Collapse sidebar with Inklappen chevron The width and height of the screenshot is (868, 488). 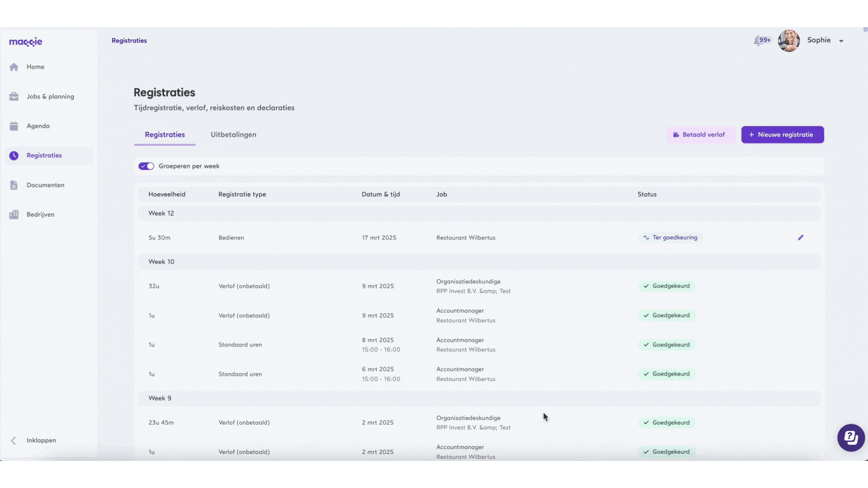pos(14,441)
